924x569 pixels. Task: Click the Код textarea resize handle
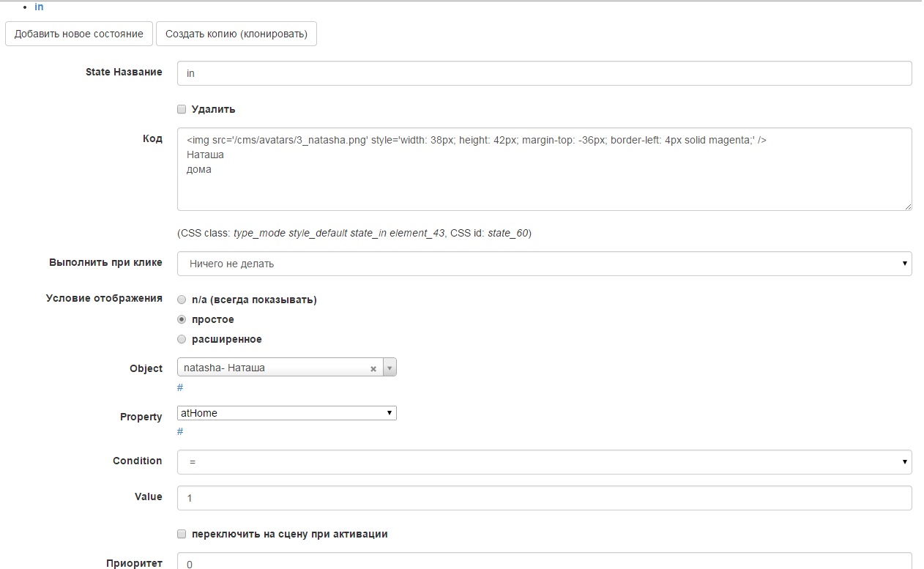tap(908, 207)
